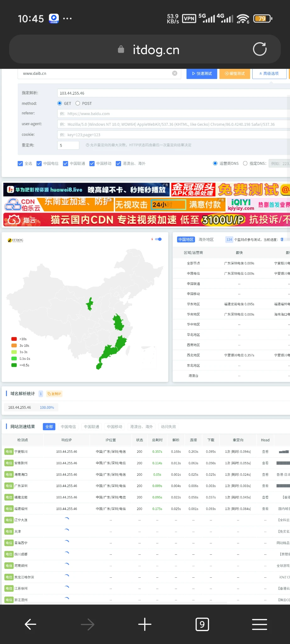Click the red >10s legend swatch

(14, 339)
